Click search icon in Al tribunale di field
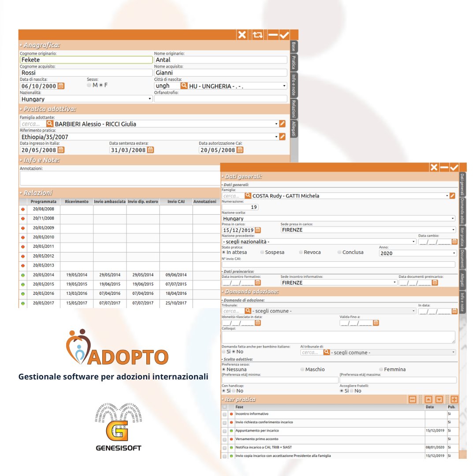The image size is (476, 476). click(x=327, y=352)
